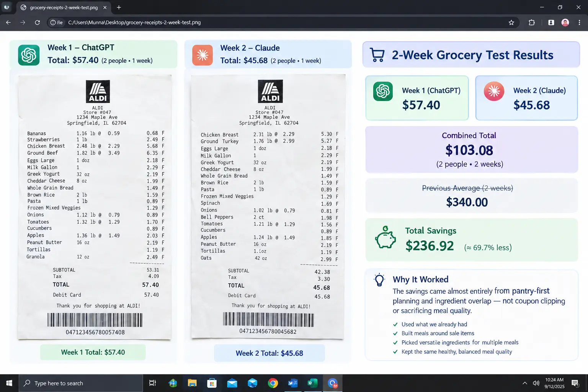The image size is (588, 392).
Task: Open File Explorer from the taskbar
Action: 192,383
